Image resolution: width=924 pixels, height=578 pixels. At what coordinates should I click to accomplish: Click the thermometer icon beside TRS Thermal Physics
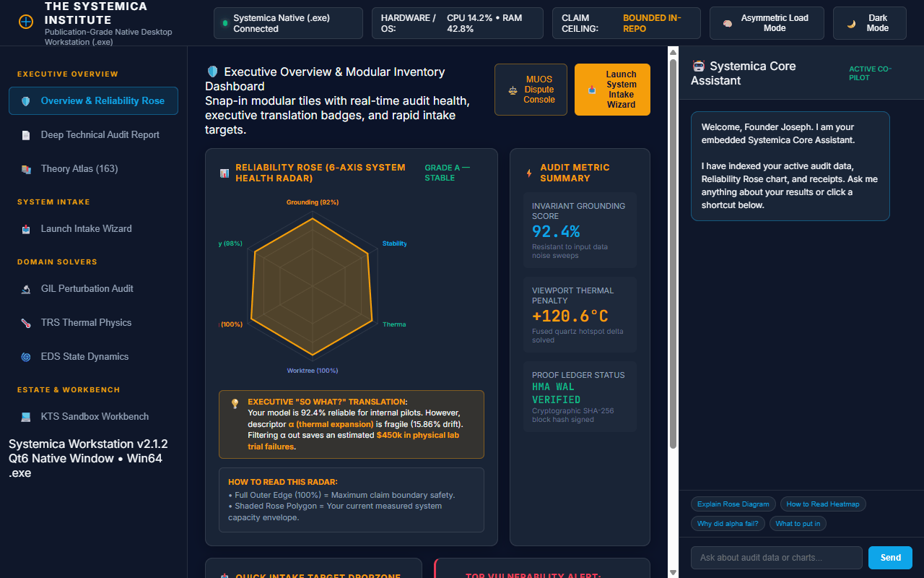pos(26,323)
